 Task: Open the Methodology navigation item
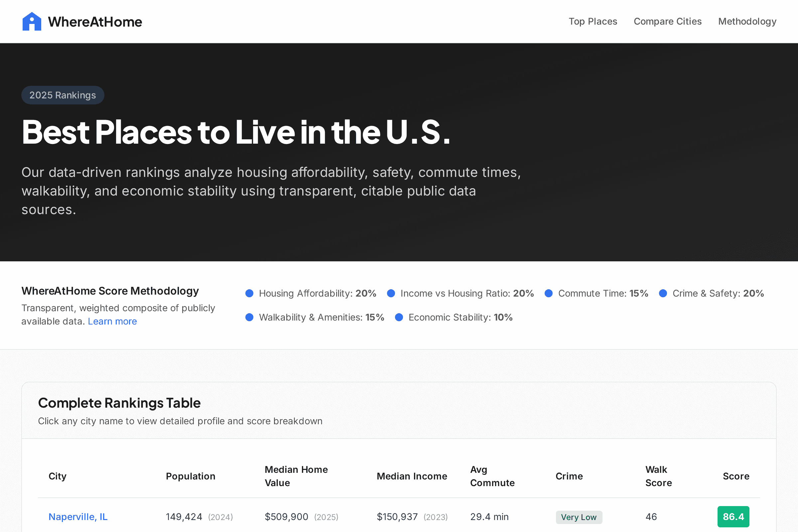[747, 21]
